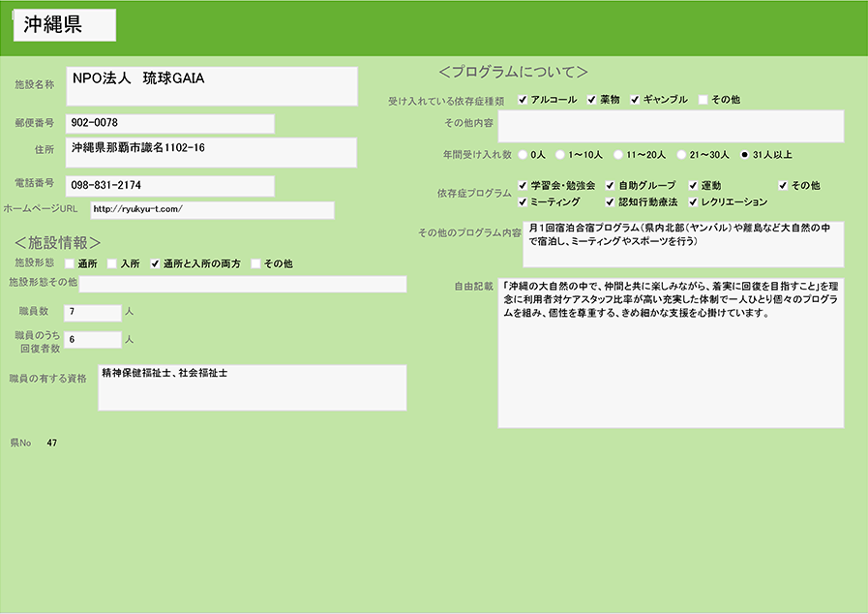The height and width of the screenshot is (614, 868).
Task: Toggle the 学習会・勉強会 program checkbox
Action: coord(524,185)
